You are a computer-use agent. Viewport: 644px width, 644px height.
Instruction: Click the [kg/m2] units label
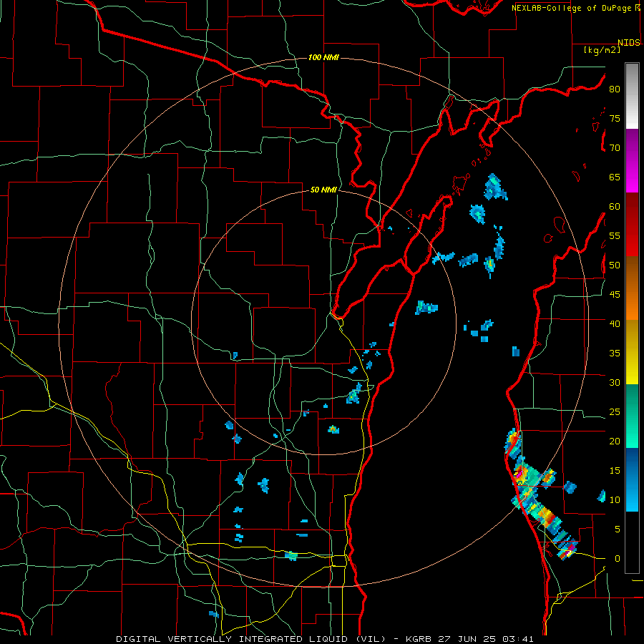click(602, 50)
